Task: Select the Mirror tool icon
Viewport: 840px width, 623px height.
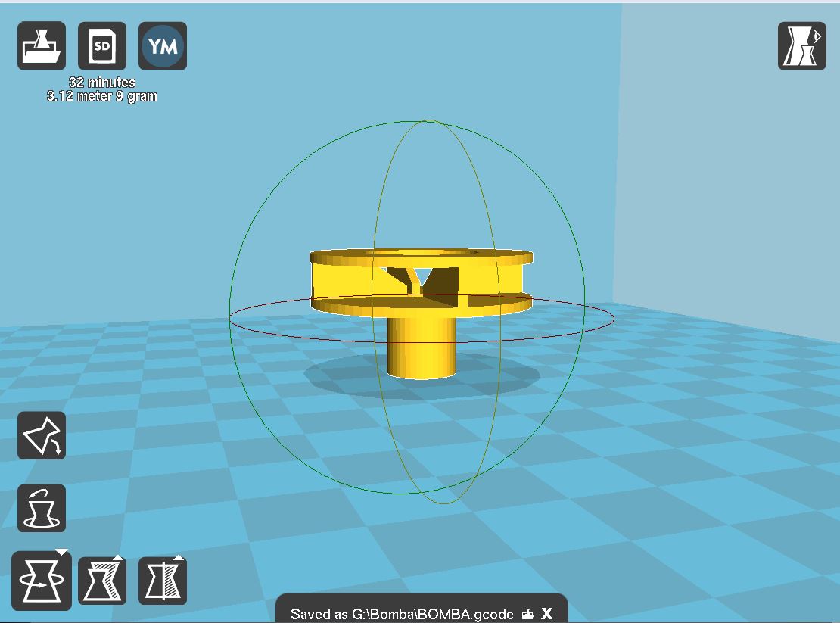Action: tap(162, 581)
